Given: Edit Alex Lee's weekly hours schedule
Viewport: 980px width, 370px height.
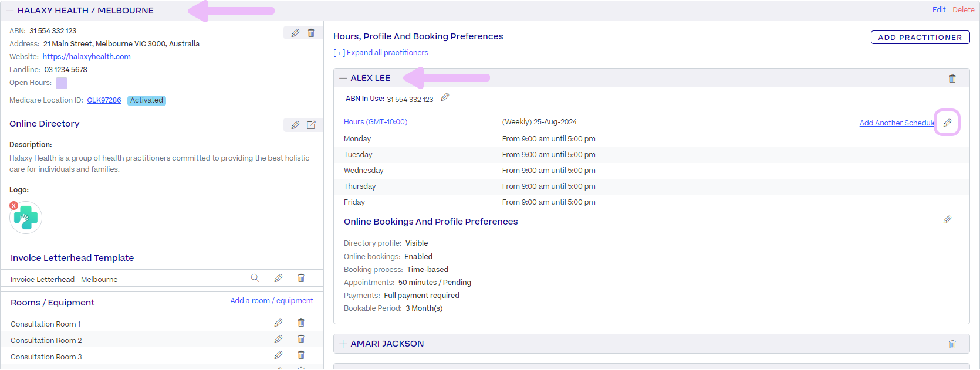Looking at the screenshot, I should (947, 123).
